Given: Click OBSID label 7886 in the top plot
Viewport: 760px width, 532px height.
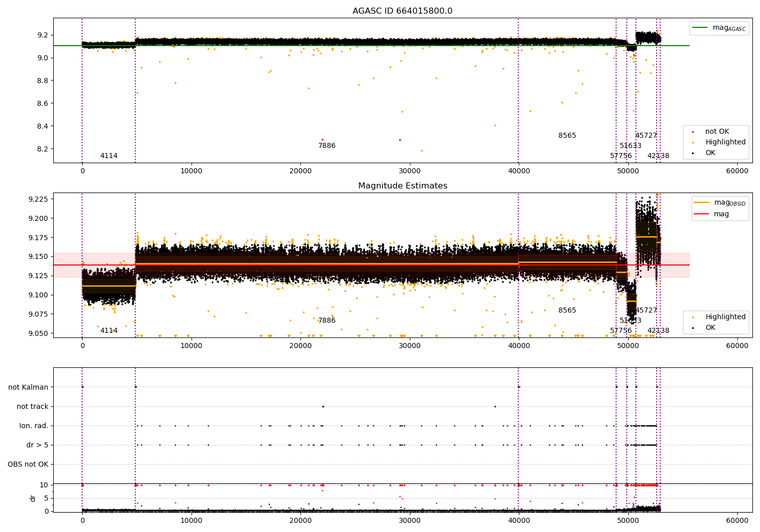Looking at the screenshot, I should [327, 146].
